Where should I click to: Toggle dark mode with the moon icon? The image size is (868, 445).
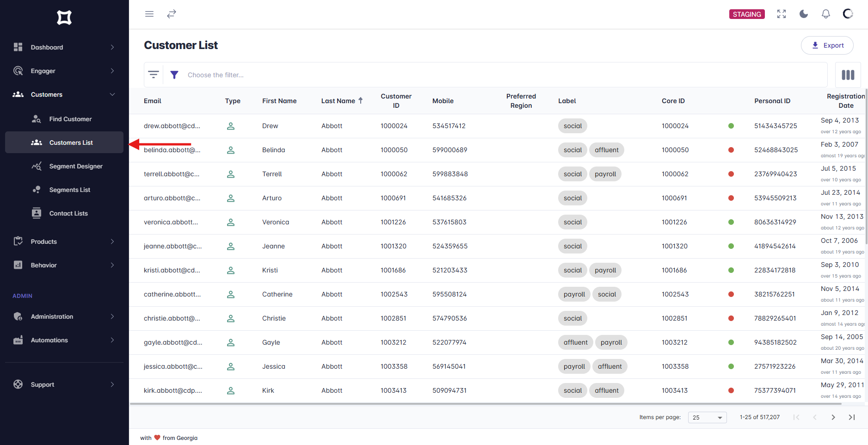coord(803,14)
